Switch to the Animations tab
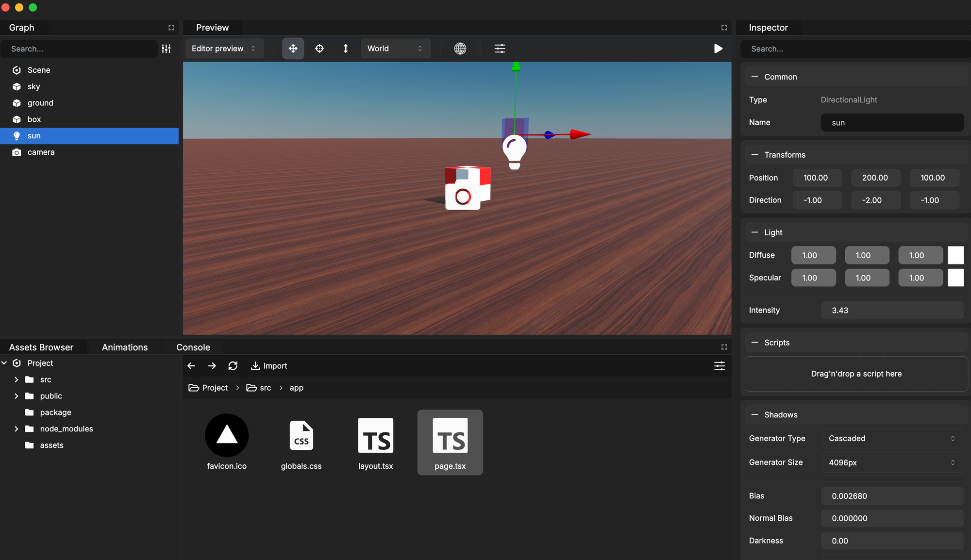This screenshot has width=971, height=560. [125, 347]
